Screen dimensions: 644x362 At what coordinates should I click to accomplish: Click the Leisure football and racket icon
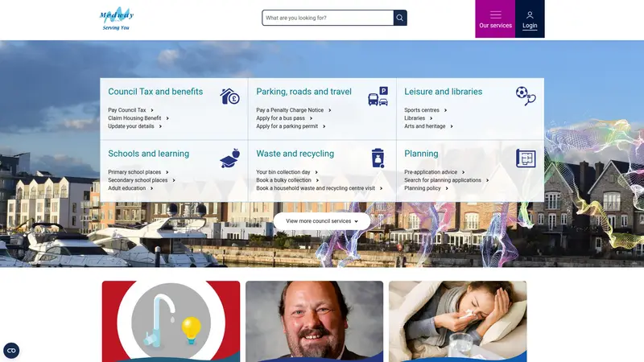click(x=526, y=96)
